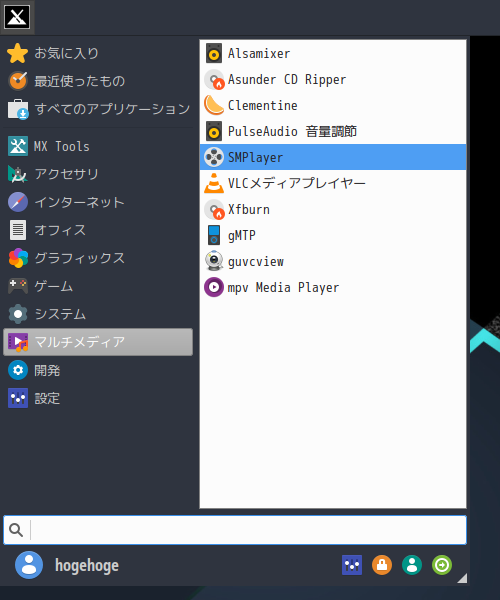
Task: Open the グラフィックス category
Action: point(98,258)
